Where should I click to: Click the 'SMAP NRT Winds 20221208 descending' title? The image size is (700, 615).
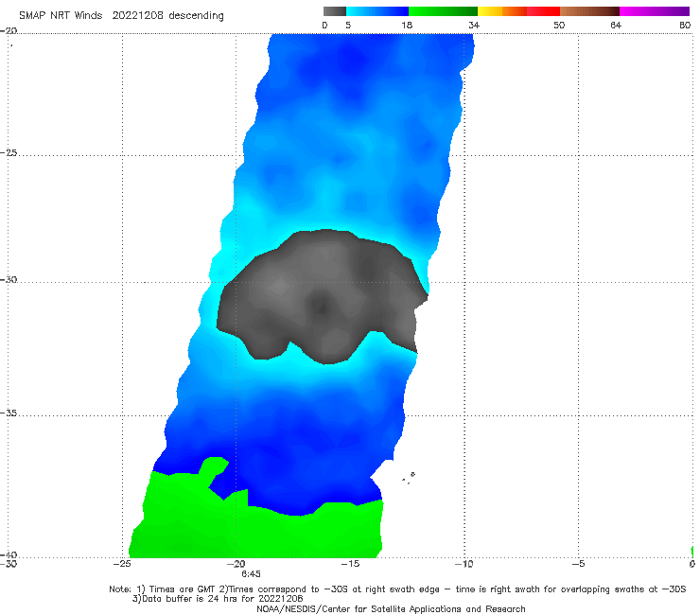click(x=121, y=16)
